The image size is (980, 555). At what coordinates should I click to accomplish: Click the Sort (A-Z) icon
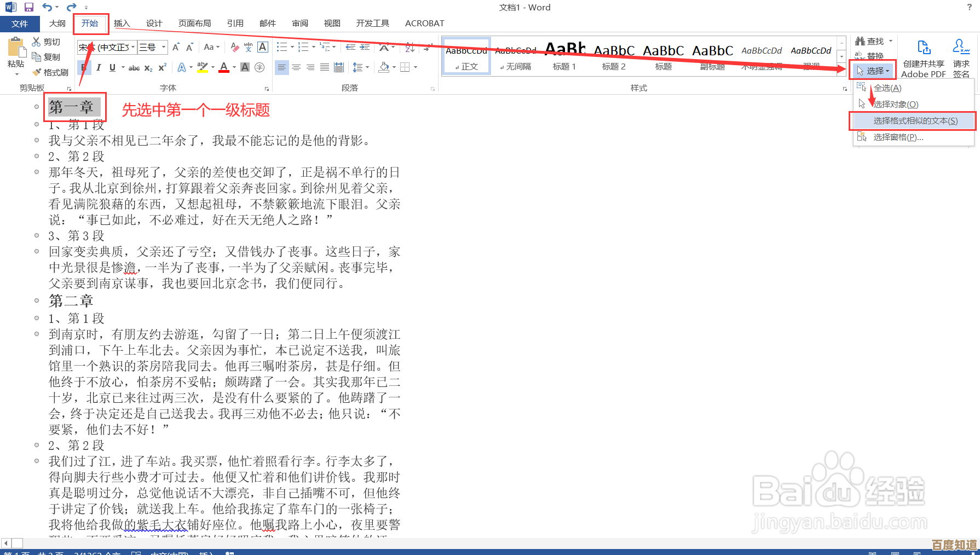click(410, 48)
